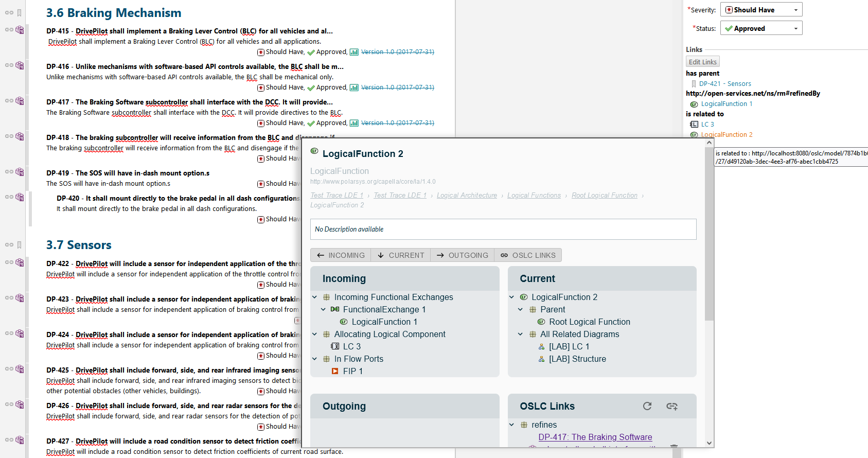Open the Severity dropdown

pos(761,10)
